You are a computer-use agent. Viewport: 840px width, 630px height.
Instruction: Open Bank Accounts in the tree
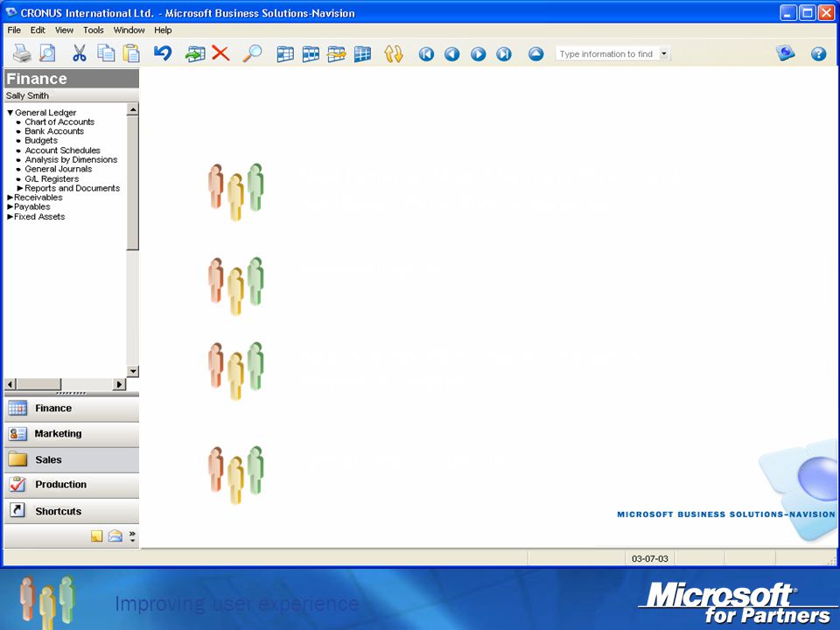pyautogui.click(x=54, y=130)
